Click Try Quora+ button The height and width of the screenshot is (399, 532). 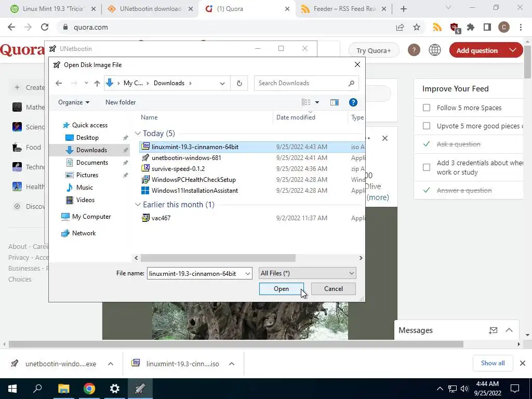[374, 50]
